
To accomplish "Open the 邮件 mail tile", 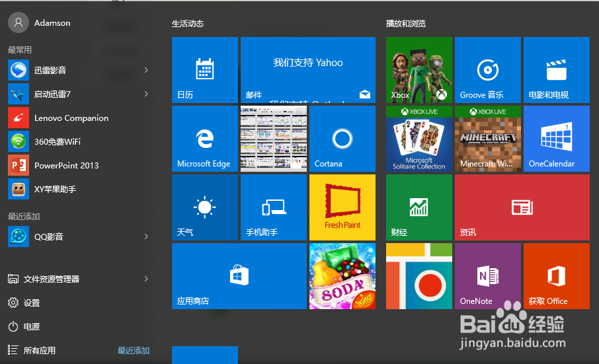I will [x=308, y=70].
